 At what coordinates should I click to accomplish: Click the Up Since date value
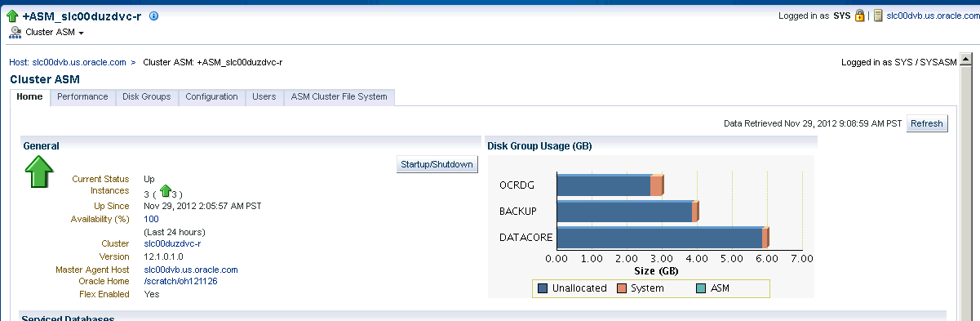click(x=202, y=206)
